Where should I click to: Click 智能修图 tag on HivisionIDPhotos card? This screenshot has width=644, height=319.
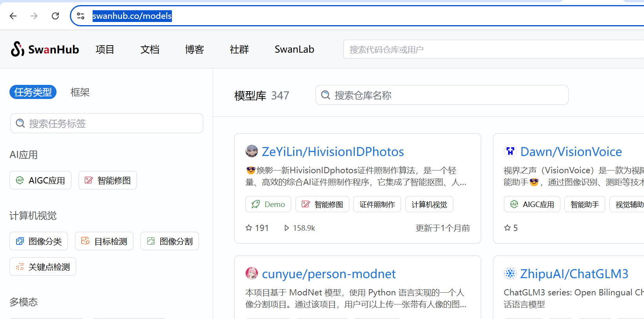pos(322,204)
